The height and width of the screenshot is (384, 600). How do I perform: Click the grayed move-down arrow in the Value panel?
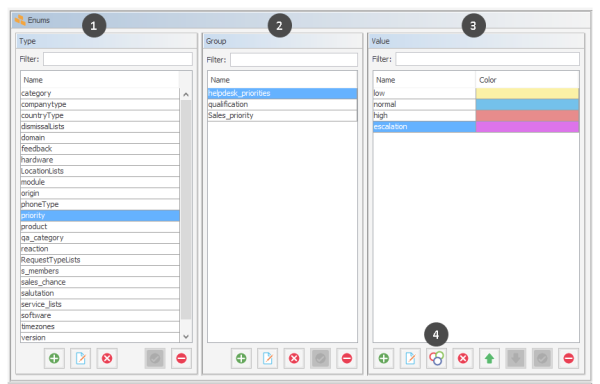(515, 358)
